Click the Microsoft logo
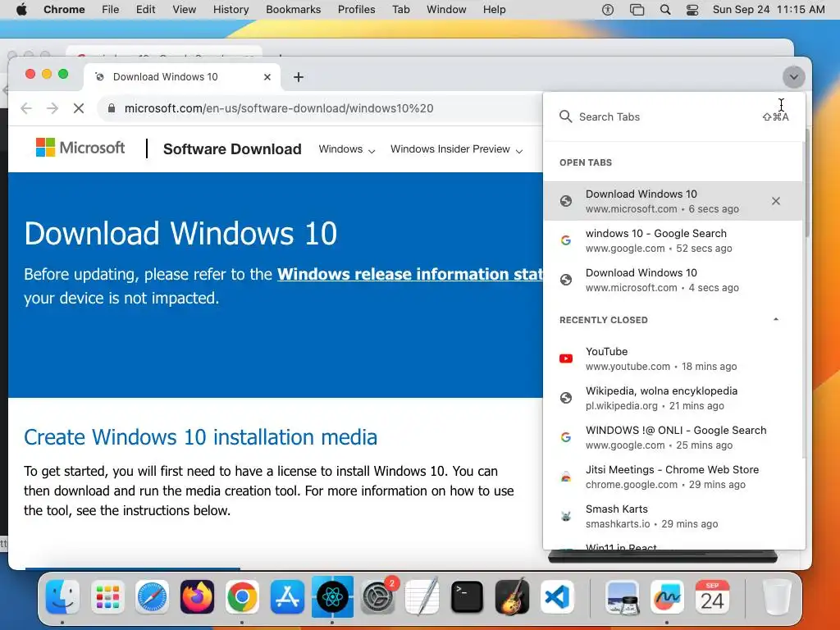Screen dimensions: 840x630 click(80, 148)
